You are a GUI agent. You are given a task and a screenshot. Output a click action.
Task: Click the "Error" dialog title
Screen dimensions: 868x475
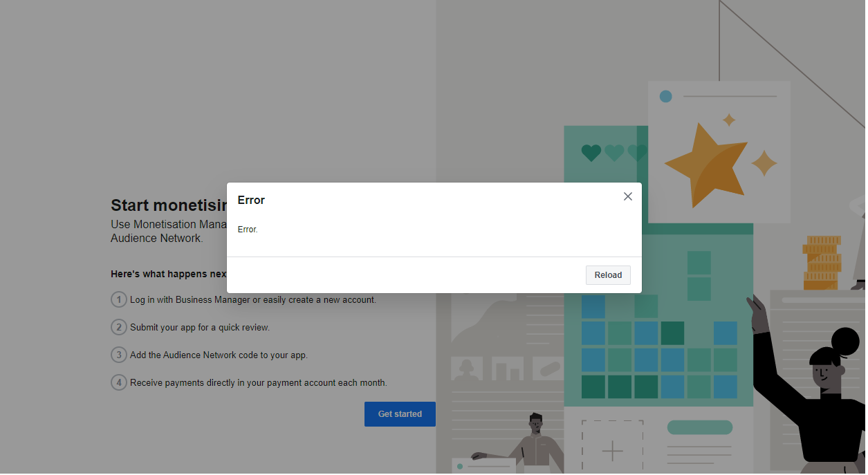coord(251,201)
